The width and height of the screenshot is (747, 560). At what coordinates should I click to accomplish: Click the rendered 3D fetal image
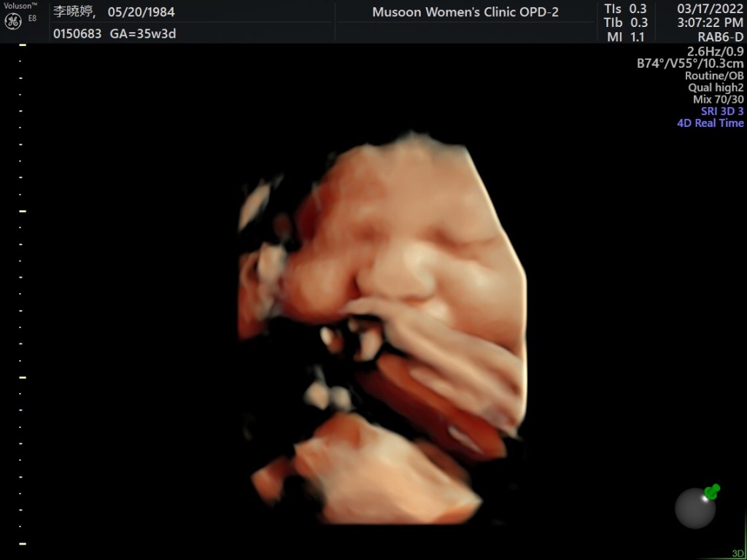coord(383,328)
